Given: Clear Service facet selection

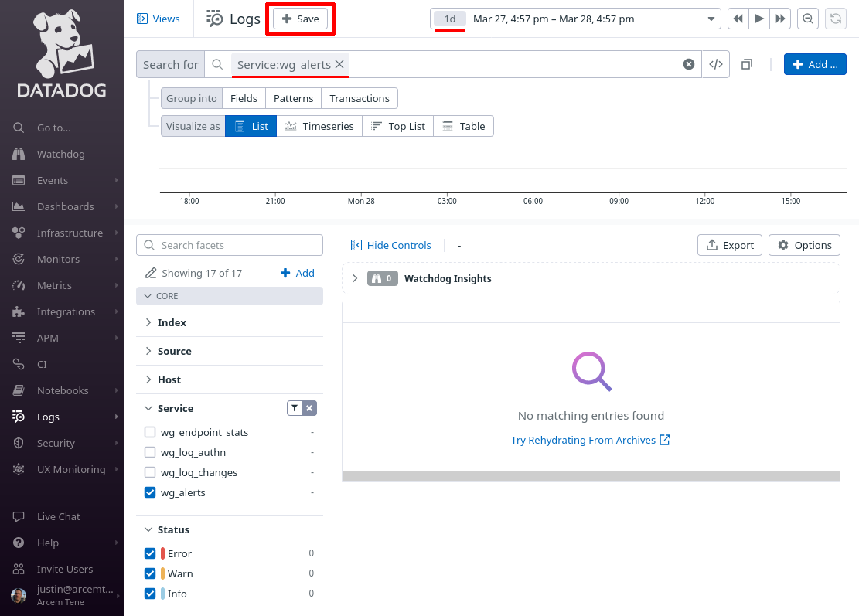Looking at the screenshot, I should 309,408.
